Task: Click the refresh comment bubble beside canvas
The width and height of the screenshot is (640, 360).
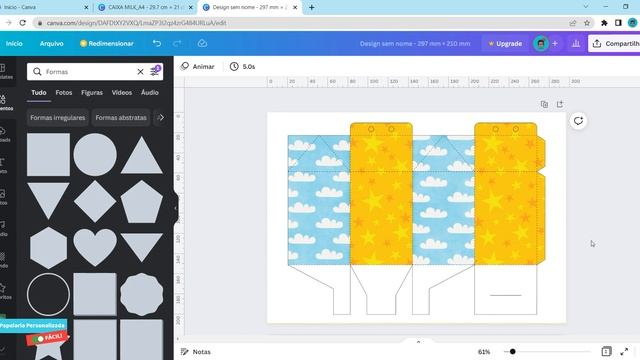Action: click(578, 121)
